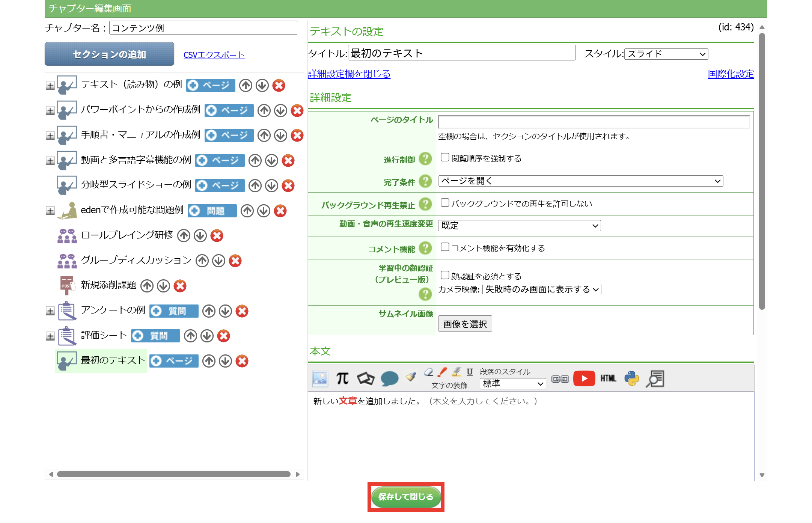This screenshot has height=523, width=812.
Task: Focus the チャプター名 input field
Action: [203, 28]
